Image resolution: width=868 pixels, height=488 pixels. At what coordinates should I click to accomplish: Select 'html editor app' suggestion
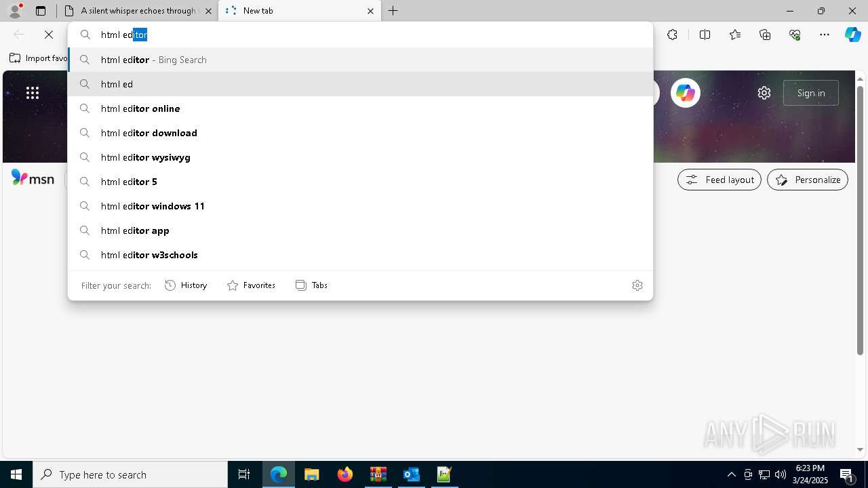click(360, 230)
